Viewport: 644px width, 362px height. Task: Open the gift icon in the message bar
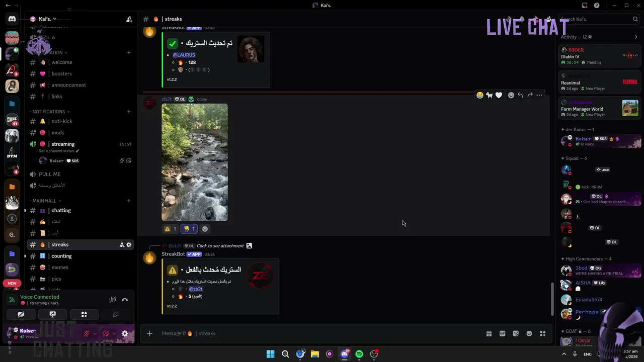[489, 333]
